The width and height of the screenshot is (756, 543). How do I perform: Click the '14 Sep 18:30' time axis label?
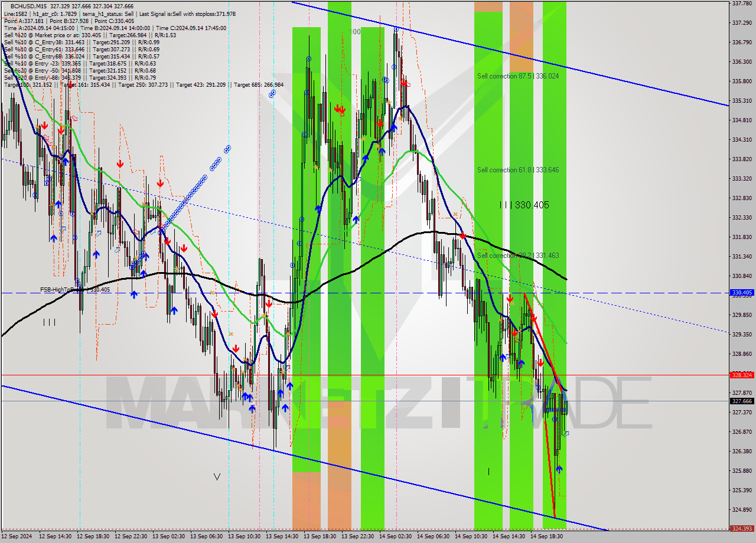click(546, 537)
